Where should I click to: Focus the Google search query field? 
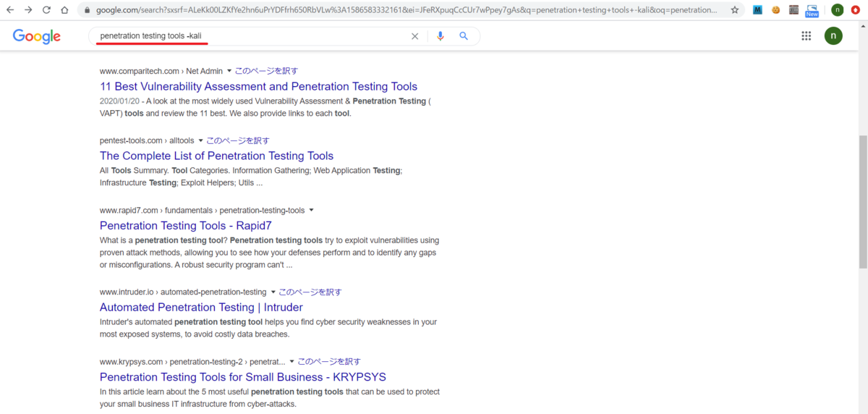coord(250,36)
